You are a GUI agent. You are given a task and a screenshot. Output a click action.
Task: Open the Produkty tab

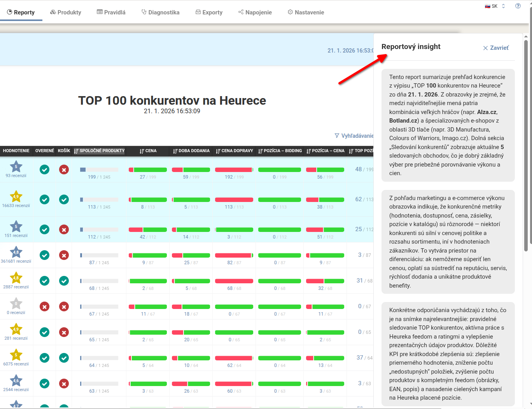tap(65, 12)
